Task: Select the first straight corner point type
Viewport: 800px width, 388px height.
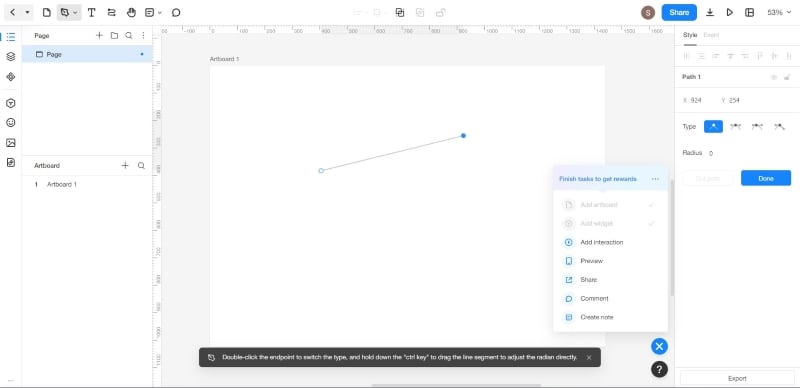Action: pos(713,127)
